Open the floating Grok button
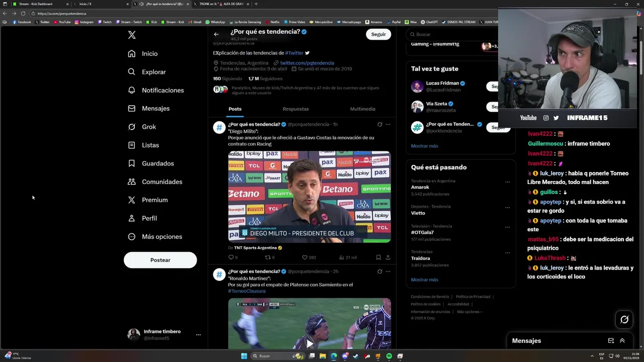Screen dimensions: 644x362 click(624, 319)
